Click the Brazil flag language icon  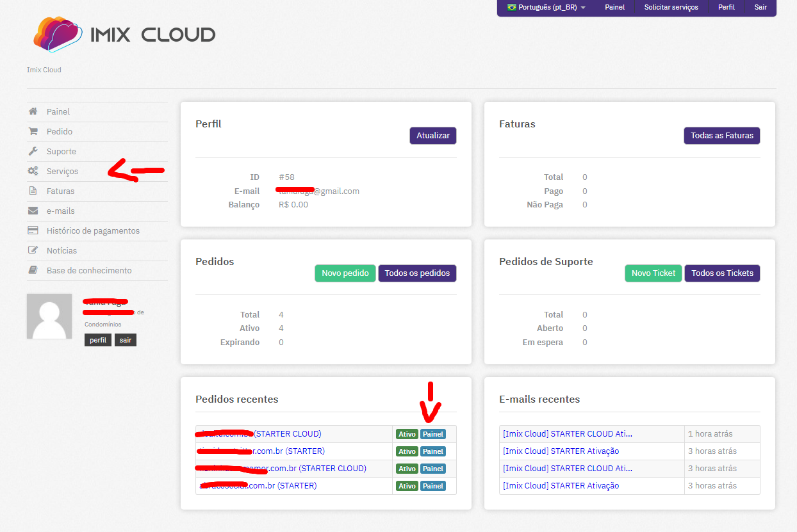point(511,7)
